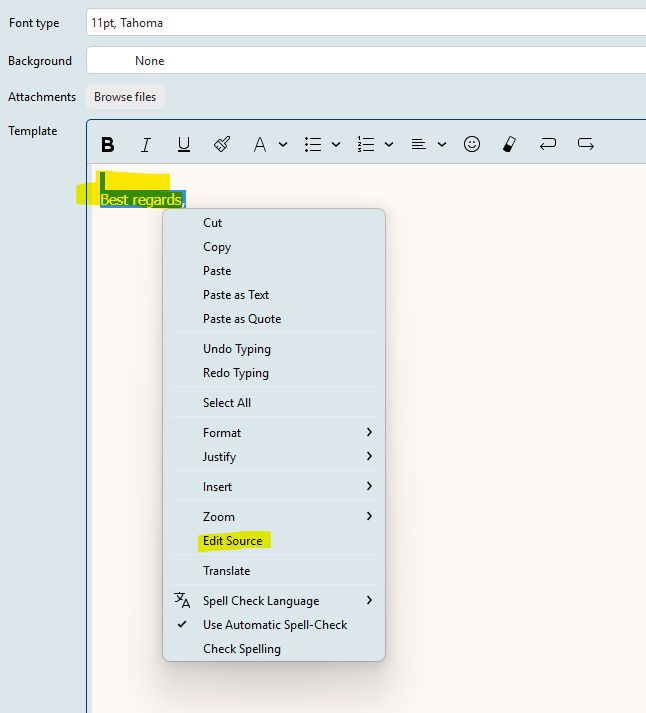The height and width of the screenshot is (713, 646).
Task: Toggle bold formatting in the template toolbar
Action: tap(108, 145)
